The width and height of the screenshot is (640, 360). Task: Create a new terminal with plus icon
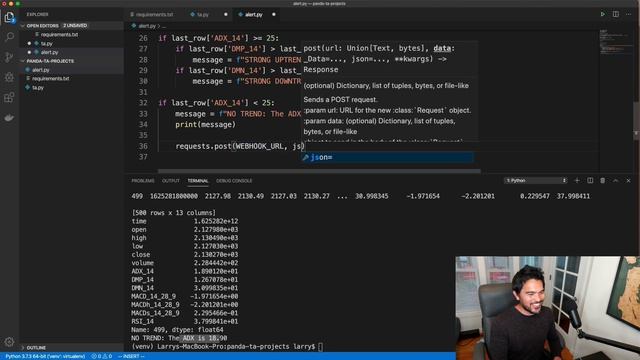point(577,180)
